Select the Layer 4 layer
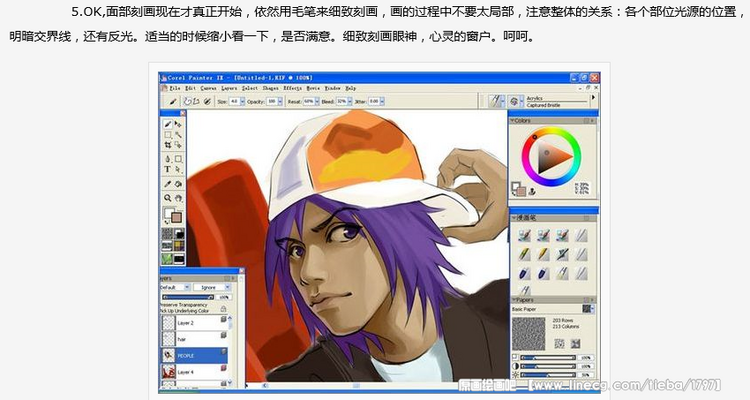 click(x=194, y=372)
